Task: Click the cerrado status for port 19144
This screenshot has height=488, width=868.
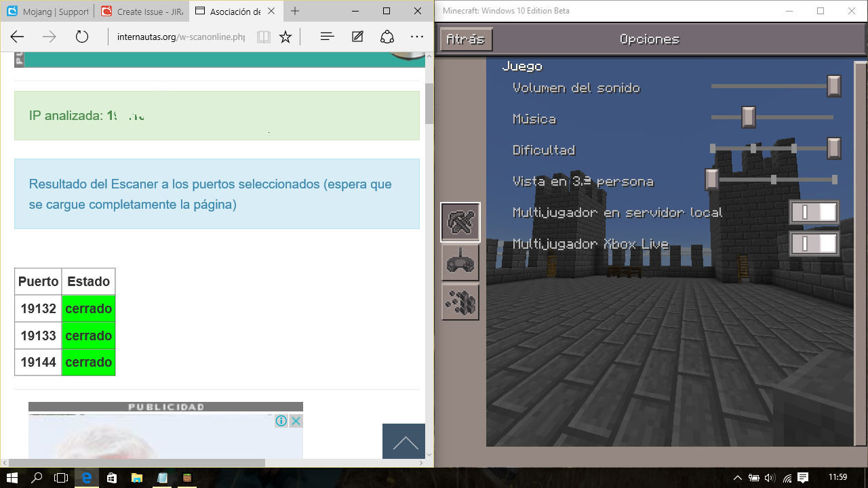Action: click(x=89, y=362)
